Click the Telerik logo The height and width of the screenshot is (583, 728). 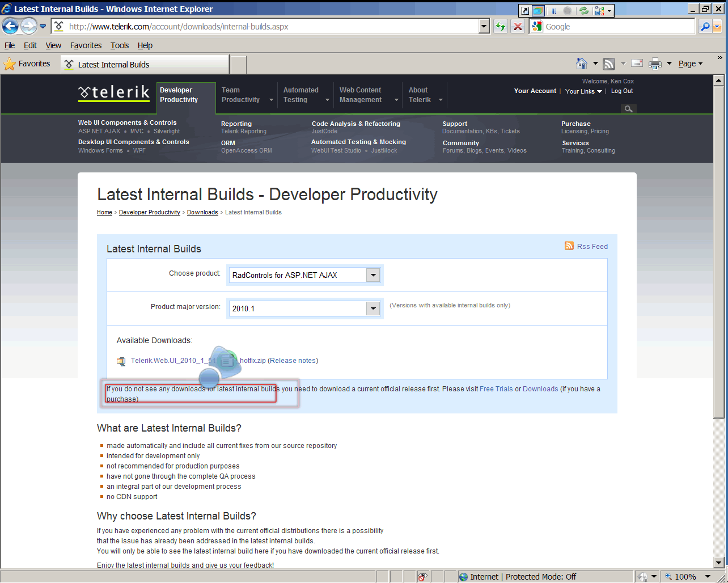113,93
